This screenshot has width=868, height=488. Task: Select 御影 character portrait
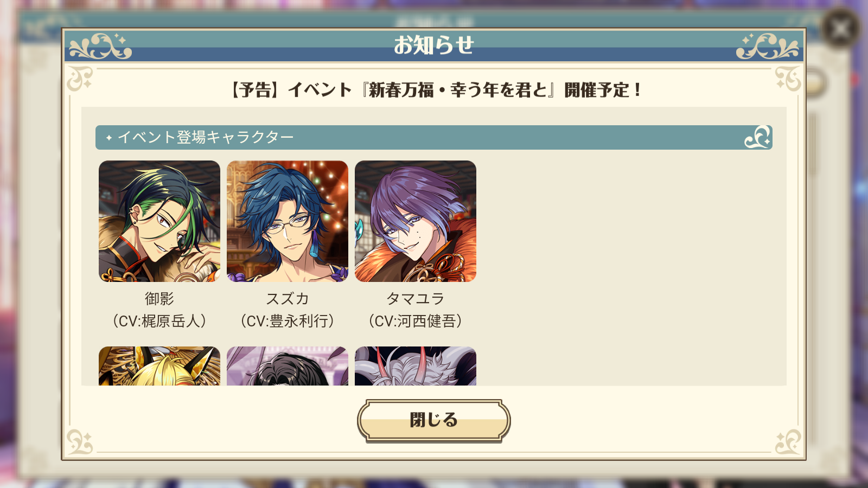point(159,221)
